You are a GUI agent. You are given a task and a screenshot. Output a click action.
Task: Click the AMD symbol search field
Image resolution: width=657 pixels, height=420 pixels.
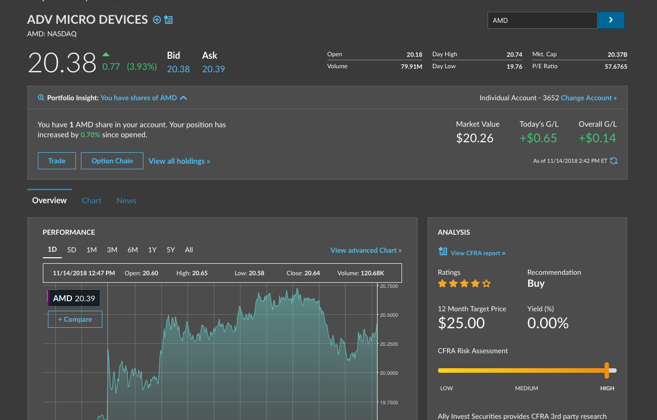pos(541,20)
